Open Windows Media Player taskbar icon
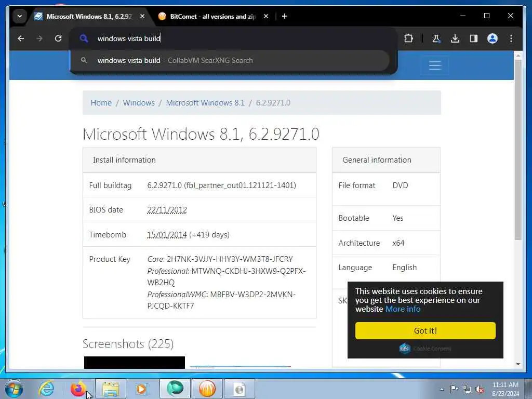This screenshot has height=399, width=532. (141, 389)
